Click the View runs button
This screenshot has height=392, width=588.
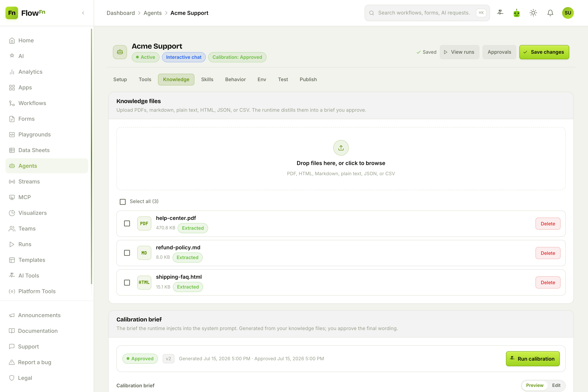459,52
